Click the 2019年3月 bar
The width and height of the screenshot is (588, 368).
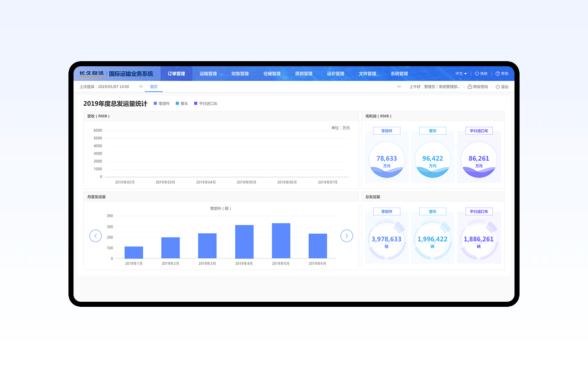(207, 246)
